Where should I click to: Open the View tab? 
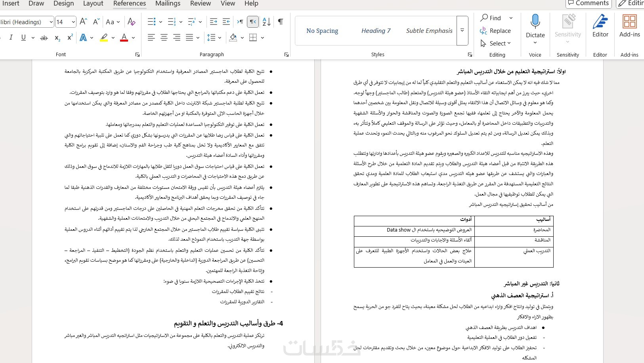pyautogui.click(x=228, y=4)
